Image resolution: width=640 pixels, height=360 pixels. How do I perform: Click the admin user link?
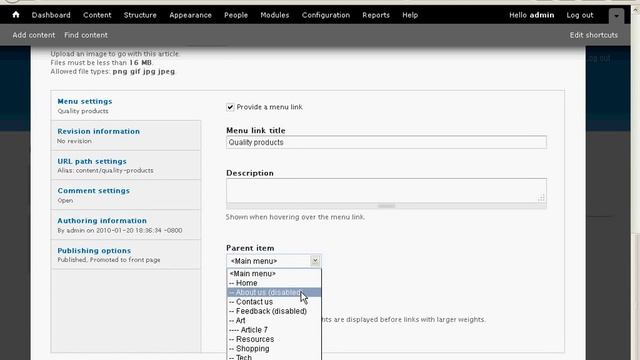542,15
